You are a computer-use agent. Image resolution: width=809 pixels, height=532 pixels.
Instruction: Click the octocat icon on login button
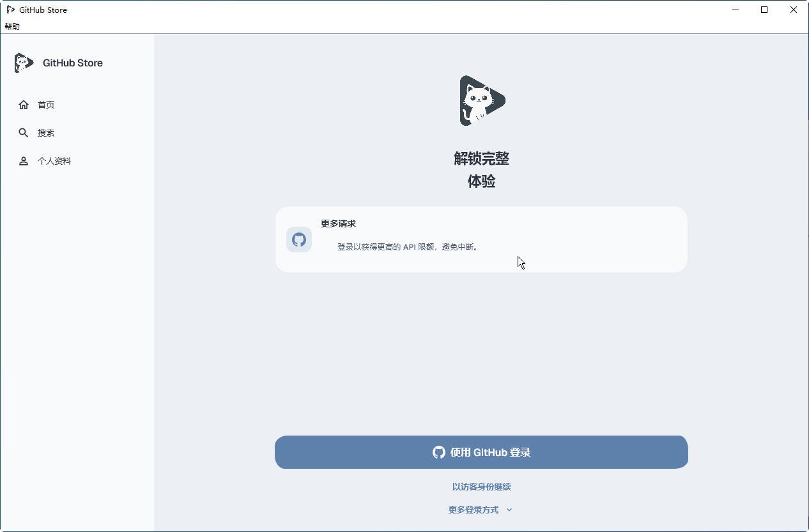pos(439,452)
